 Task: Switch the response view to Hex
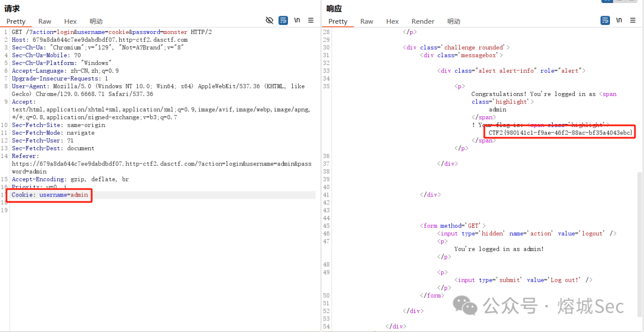pyautogui.click(x=392, y=21)
